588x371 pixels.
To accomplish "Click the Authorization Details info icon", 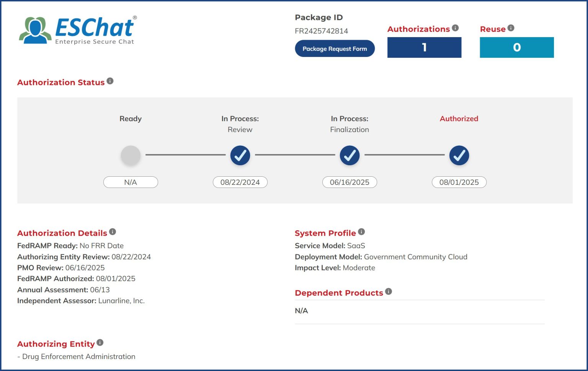I will point(112,232).
